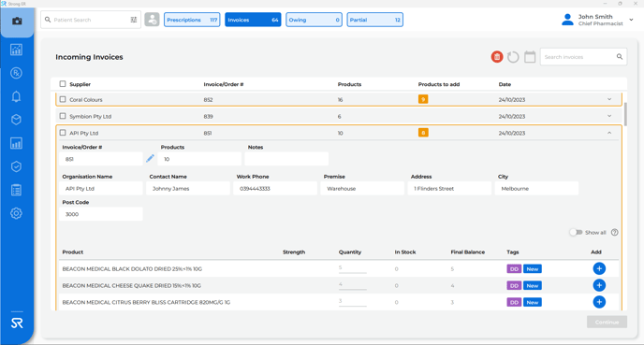Switch to the Owing tab
The image size is (644, 345).
coord(314,20)
